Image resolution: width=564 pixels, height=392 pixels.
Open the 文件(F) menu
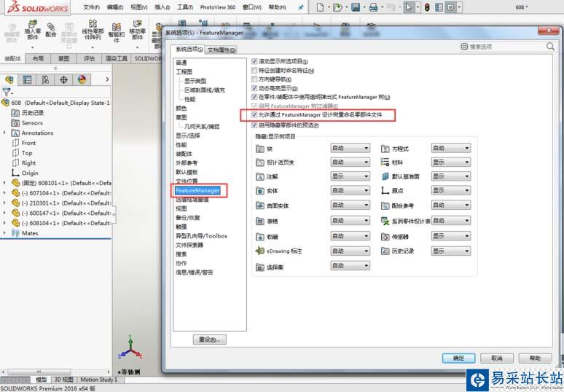pos(91,7)
